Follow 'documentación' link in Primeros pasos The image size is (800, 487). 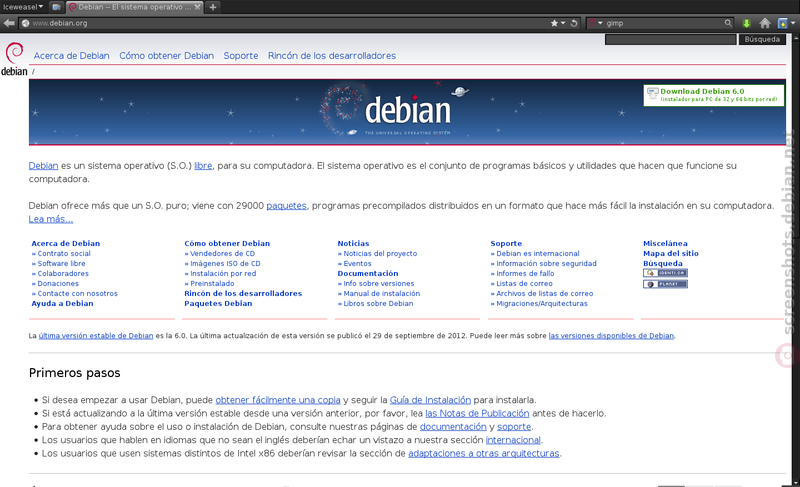(453, 426)
